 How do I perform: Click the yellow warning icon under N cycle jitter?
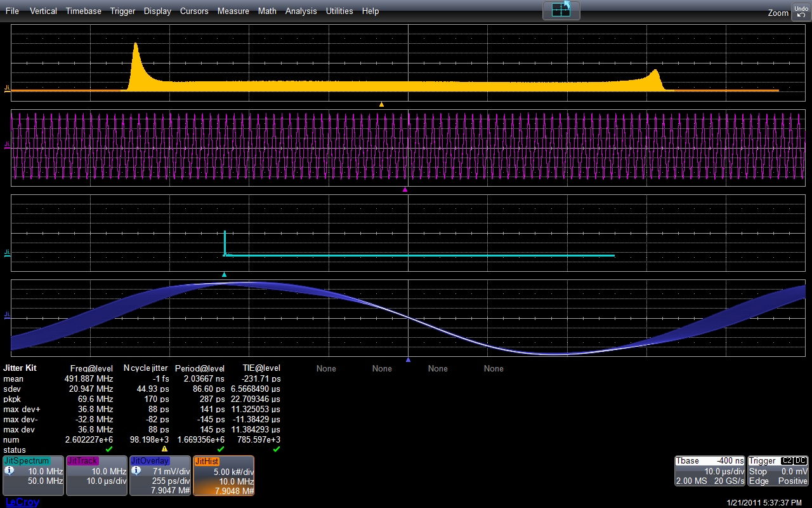(164, 449)
